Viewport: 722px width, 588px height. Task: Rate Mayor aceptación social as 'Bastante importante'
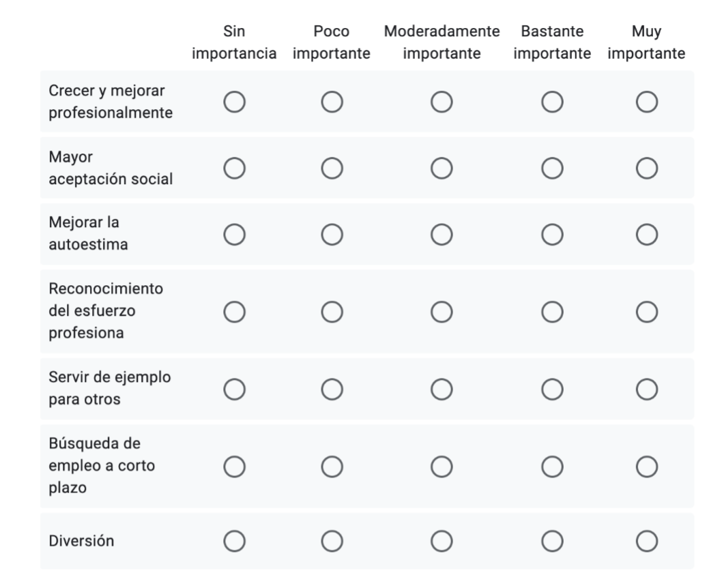551,168
